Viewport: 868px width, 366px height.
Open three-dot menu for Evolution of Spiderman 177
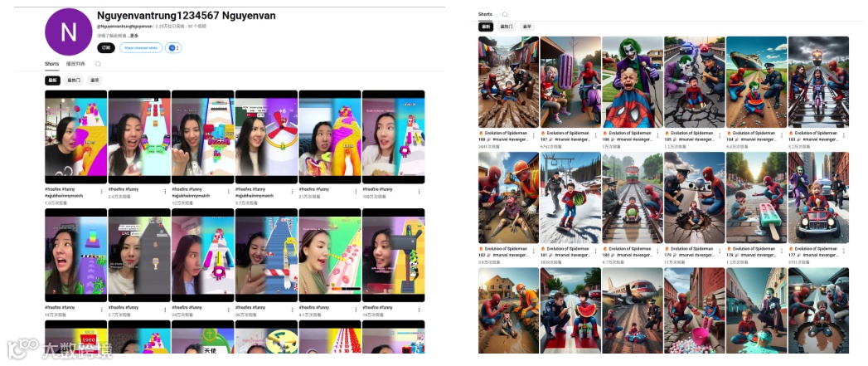(844, 251)
